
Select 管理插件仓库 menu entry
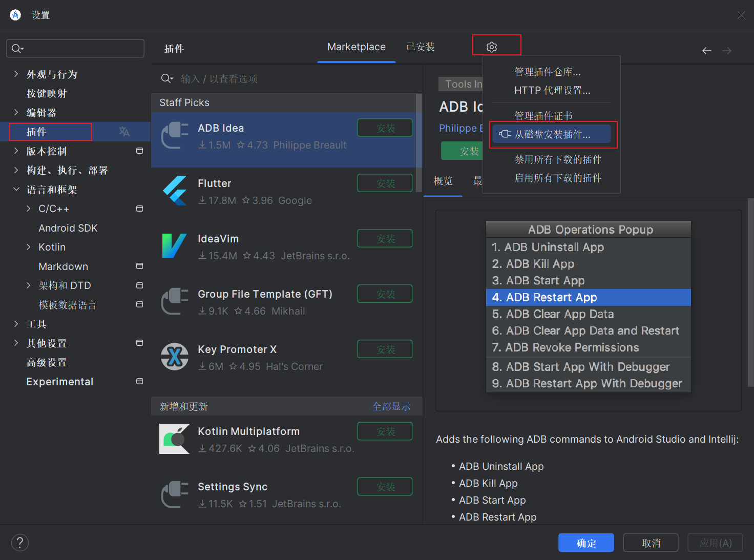tap(547, 72)
